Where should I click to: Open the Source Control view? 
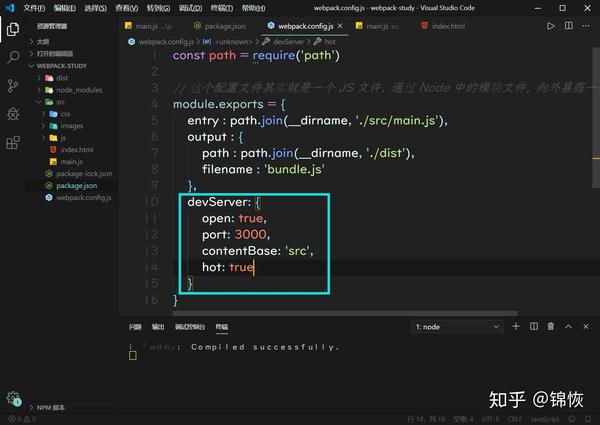13,86
